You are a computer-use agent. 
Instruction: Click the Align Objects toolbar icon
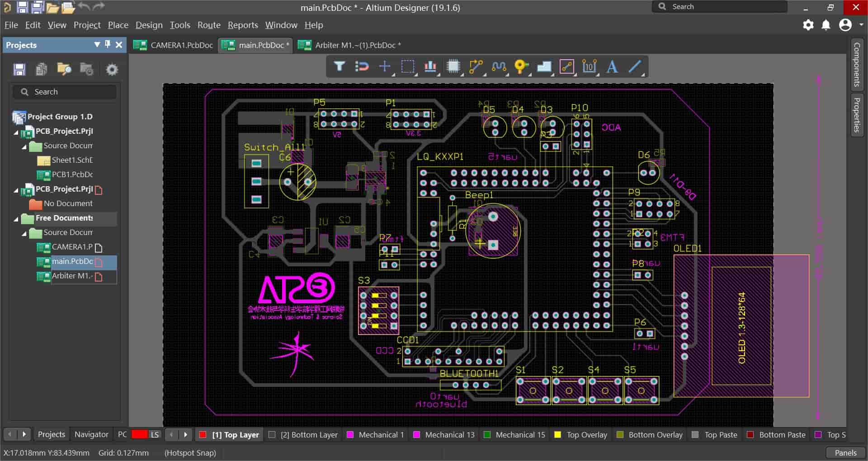(430, 67)
